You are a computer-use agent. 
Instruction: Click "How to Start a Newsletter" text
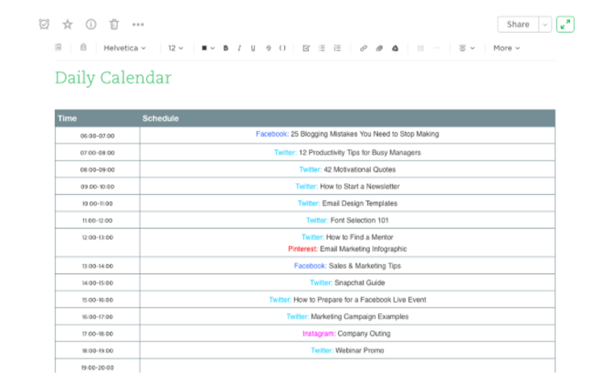(360, 186)
